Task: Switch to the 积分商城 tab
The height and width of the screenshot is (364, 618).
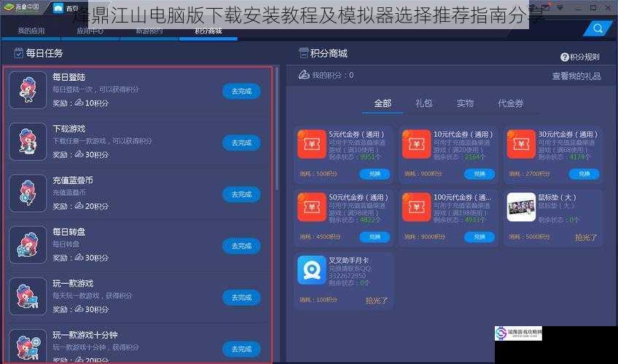Action: coord(208,31)
